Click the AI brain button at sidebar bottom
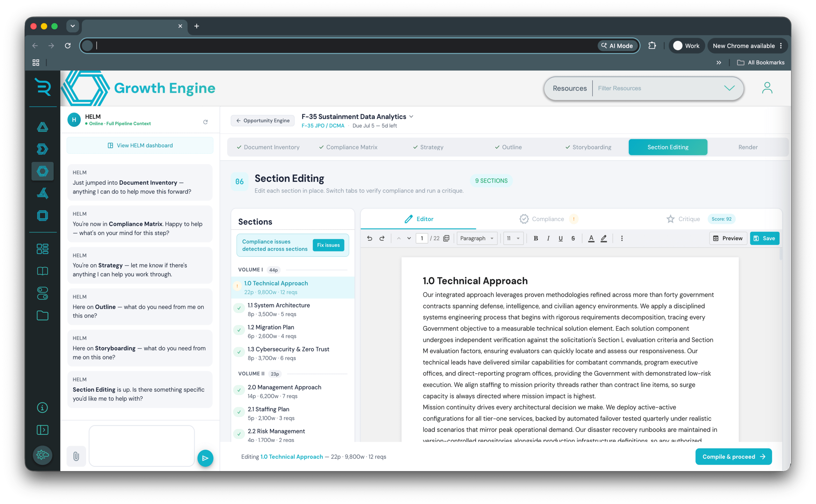The image size is (816, 504). (42, 455)
